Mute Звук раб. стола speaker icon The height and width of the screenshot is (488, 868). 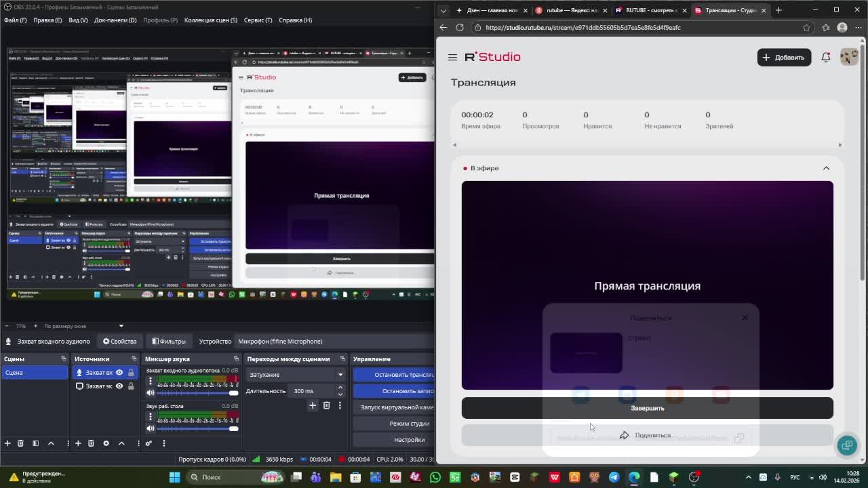(151, 428)
